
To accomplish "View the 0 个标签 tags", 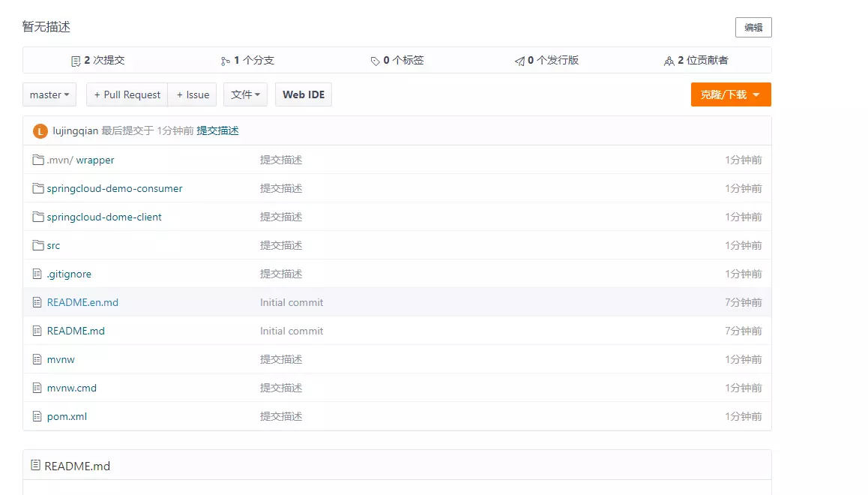I will coord(397,60).
